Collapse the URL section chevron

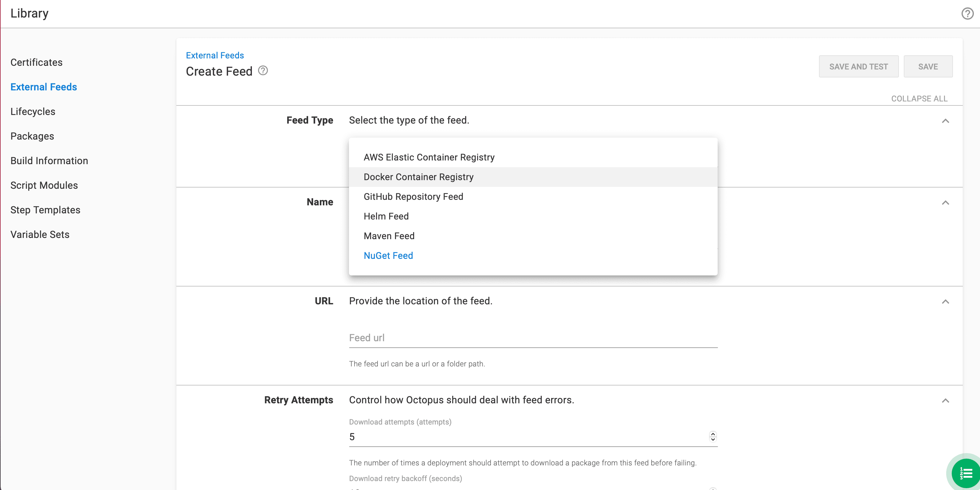[x=945, y=302]
